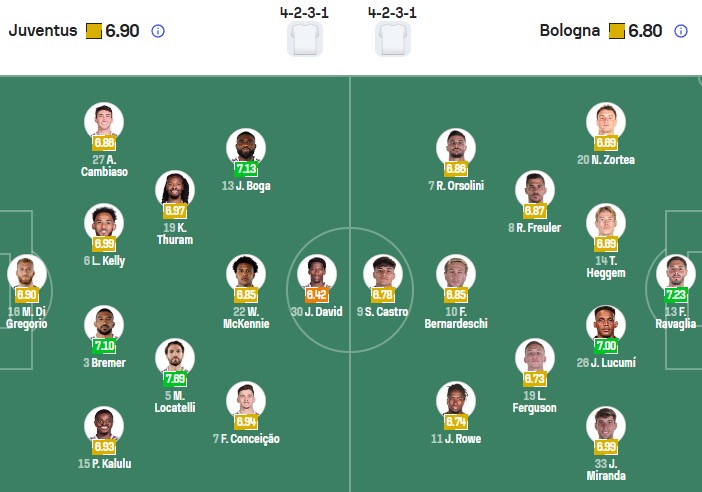Open F. Ravaglia's goalkeeper photo

(x=677, y=273)
